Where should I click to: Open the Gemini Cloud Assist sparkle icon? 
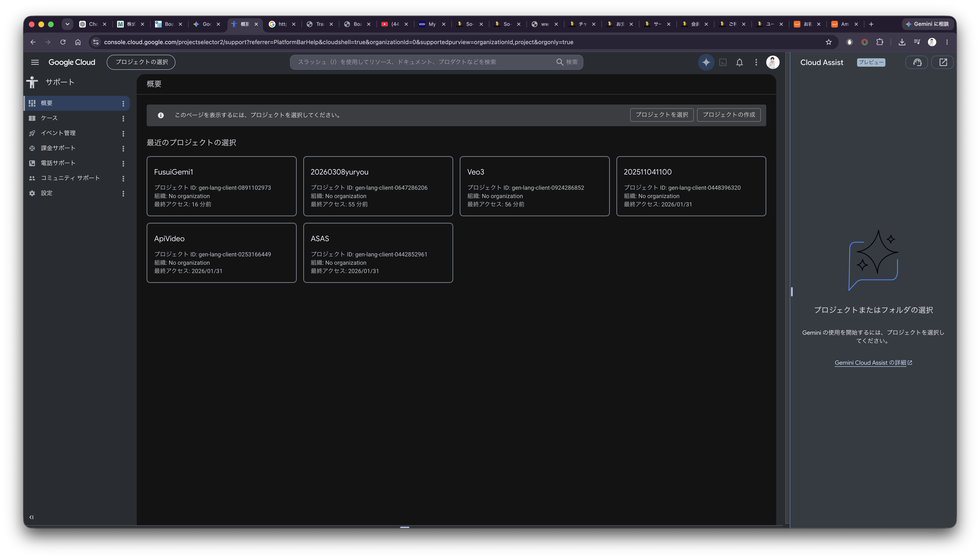(706, 62)
